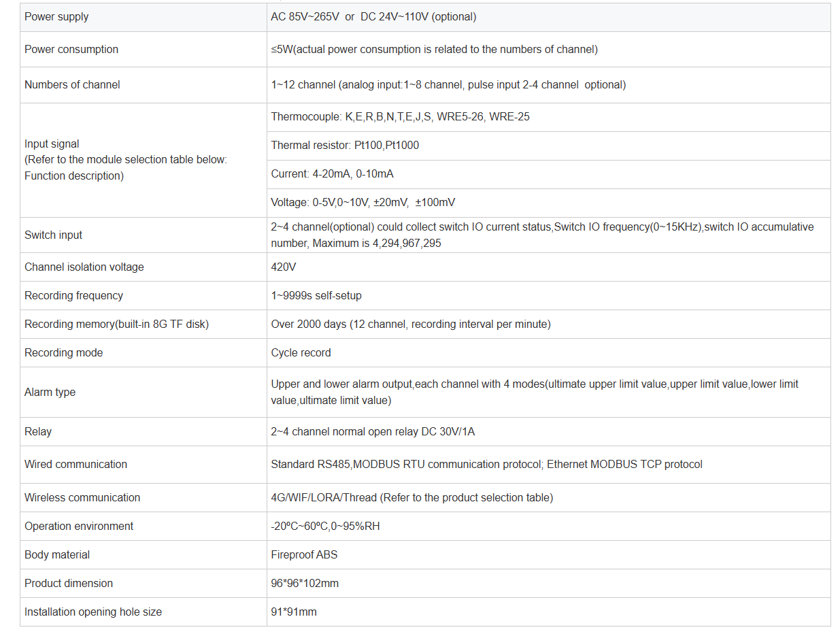Viewport: 840px width, 634px height.
Task: Click the 91*91mm opening hole size
Action: (294, 612)
